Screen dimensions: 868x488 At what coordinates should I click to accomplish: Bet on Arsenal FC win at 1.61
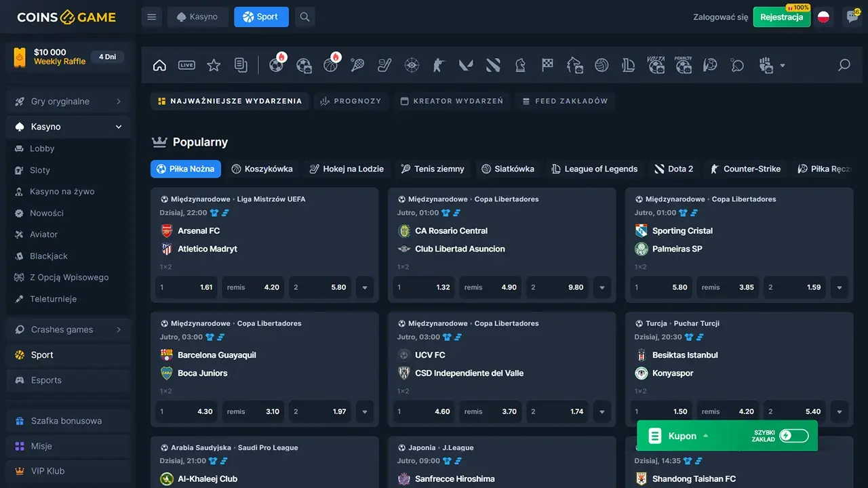pyautogui.click(x=186, y=287)
